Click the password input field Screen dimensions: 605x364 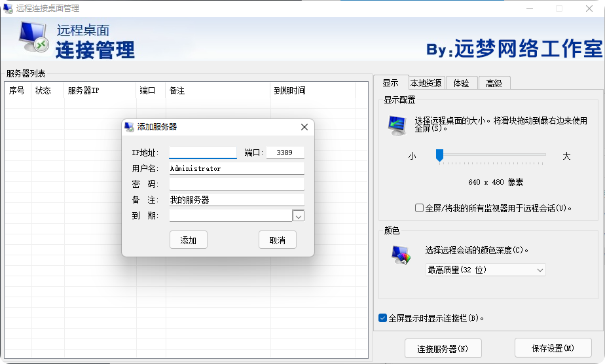[x=236, y=184]
